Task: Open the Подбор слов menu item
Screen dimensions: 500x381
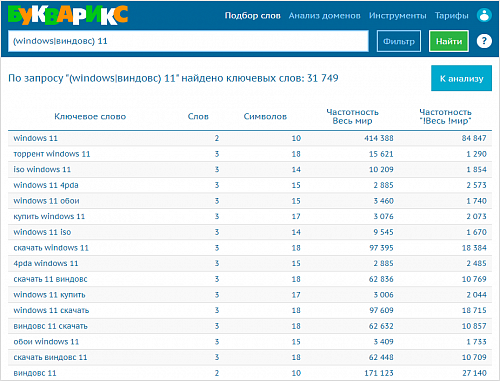Action: pyautogui.click(x=252, y=16)
